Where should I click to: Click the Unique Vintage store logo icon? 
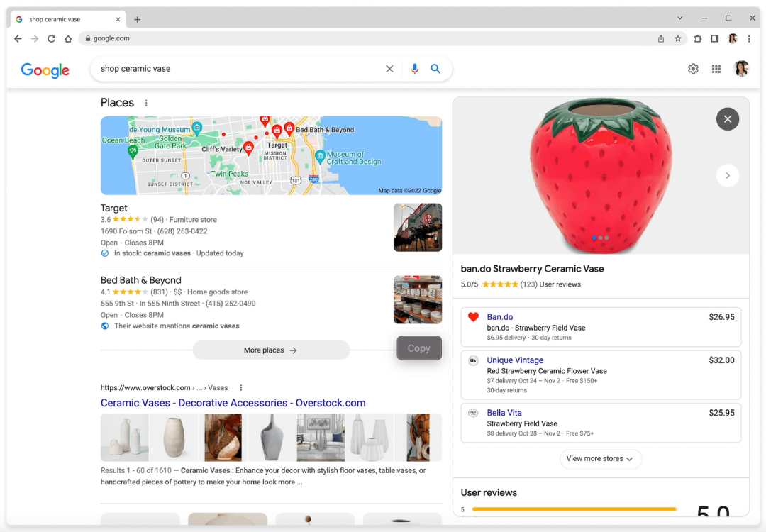click(473, 361)
